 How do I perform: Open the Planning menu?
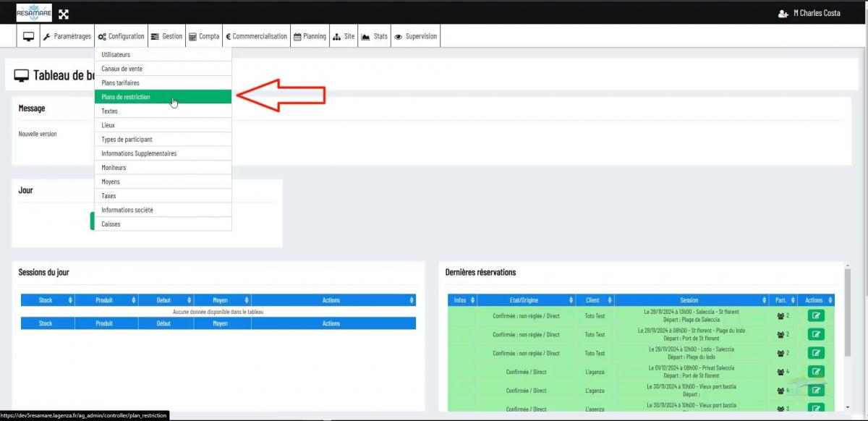(310, 36)
